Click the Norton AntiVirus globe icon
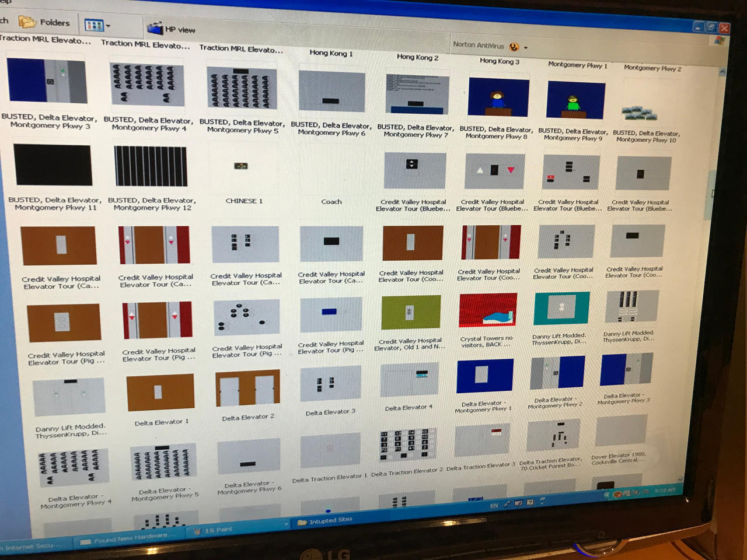 coord(514,47)
